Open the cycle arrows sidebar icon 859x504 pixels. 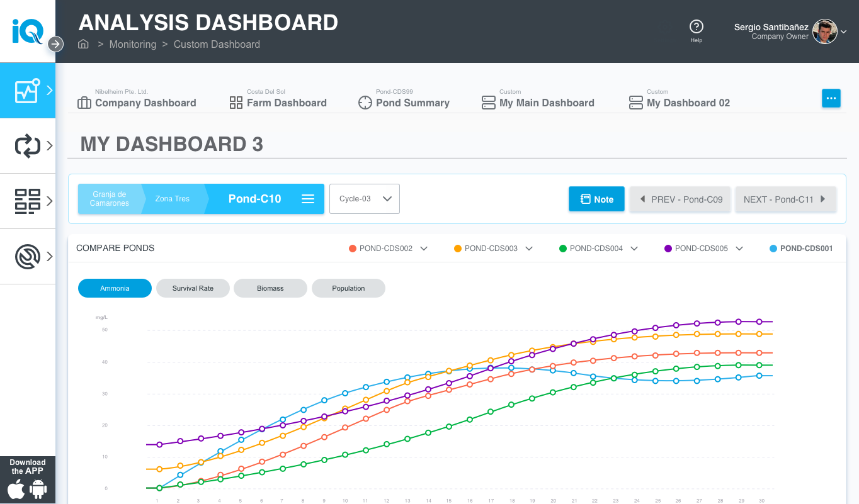(28, 146)
